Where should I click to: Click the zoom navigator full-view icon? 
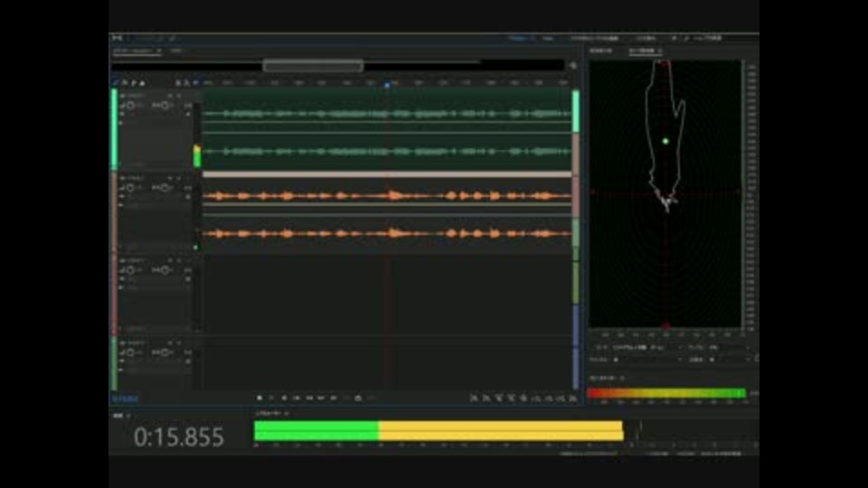click(573, 66)
